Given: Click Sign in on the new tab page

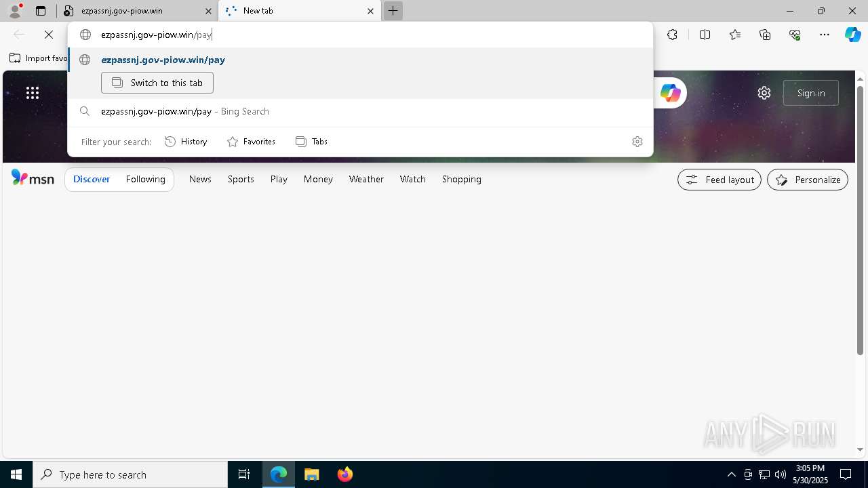Looking at the screenshot, I should click(811, 93).
